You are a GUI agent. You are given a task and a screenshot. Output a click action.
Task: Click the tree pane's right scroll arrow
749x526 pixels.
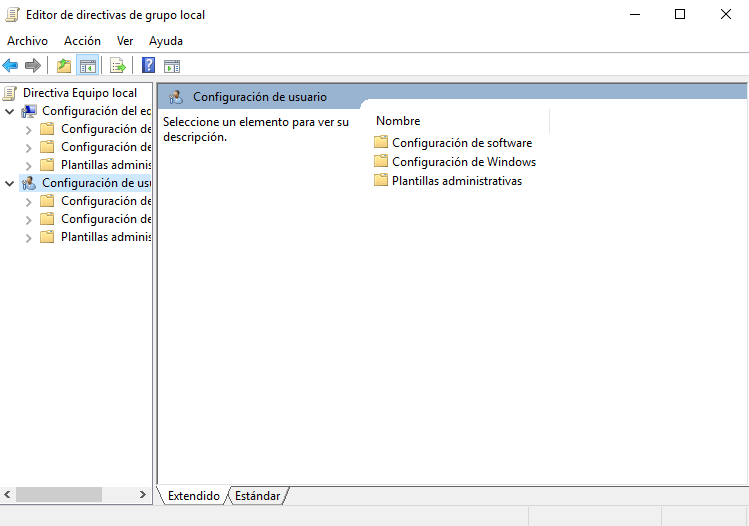[143, 494]
